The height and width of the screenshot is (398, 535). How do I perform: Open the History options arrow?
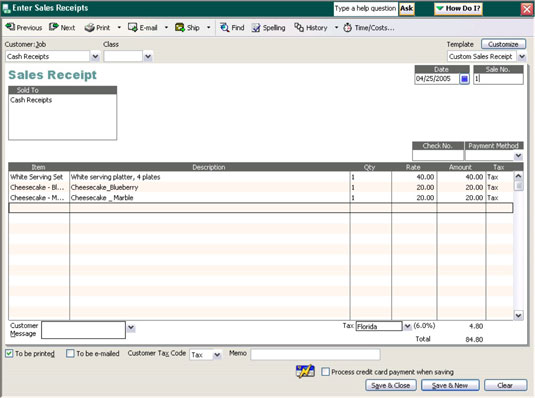(336, 28)
